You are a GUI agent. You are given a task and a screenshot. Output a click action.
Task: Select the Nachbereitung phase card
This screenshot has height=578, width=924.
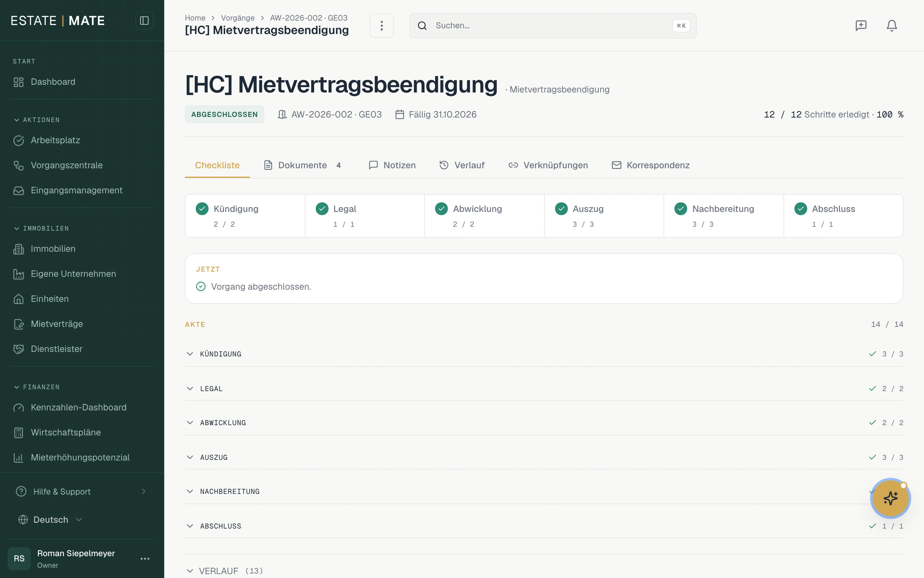point(723,216)
